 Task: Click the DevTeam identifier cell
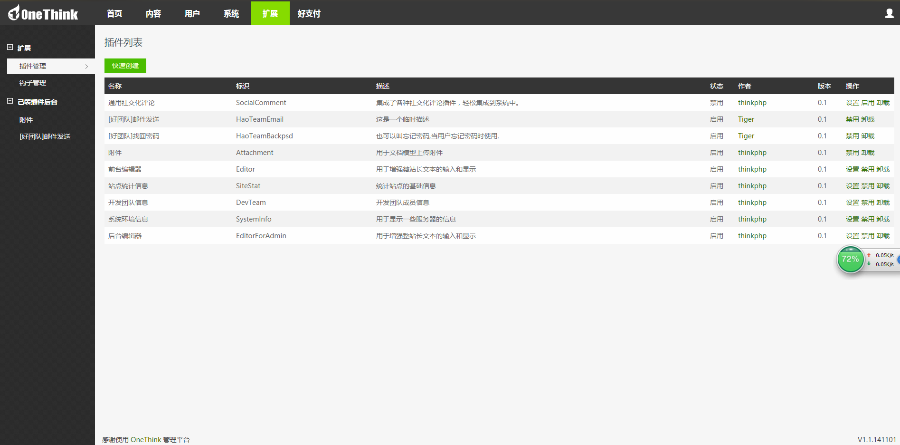[251, 203]
